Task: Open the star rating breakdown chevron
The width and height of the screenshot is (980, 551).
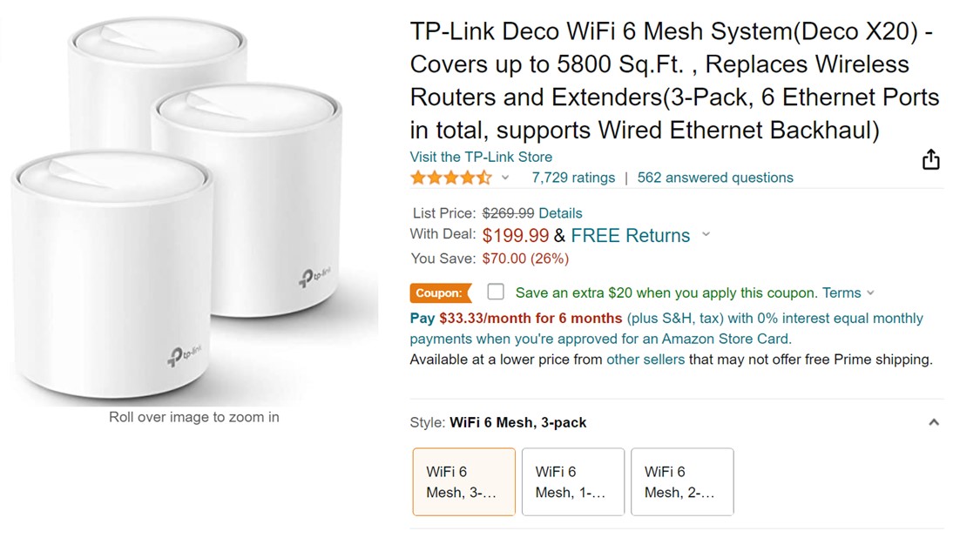Action: pyautogui.click(x=505, y=178)
